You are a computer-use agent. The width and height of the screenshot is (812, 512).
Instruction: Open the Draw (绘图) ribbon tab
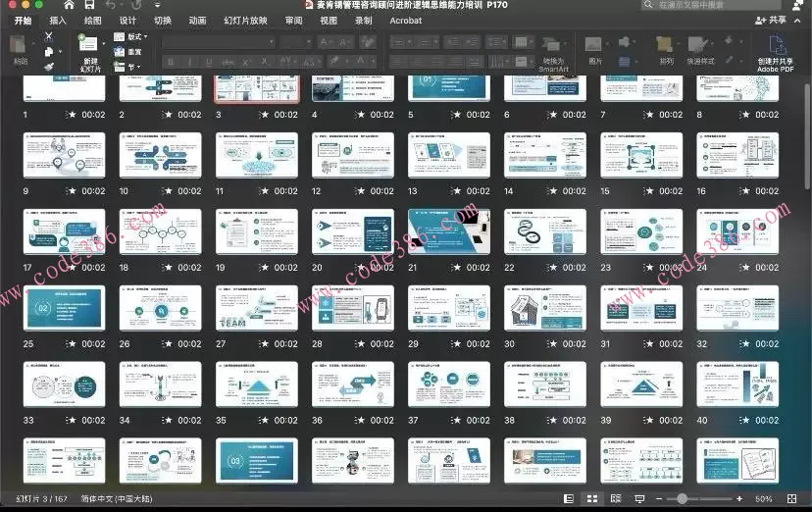93,21
